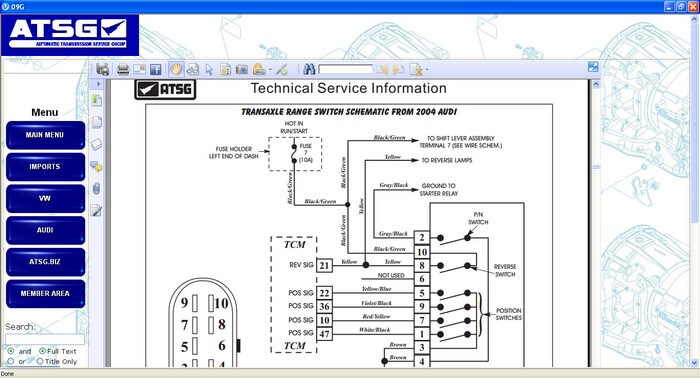Share via the Facebook icon
The width and height of the screenshot is (700, 378).
[x=155, y=69]
